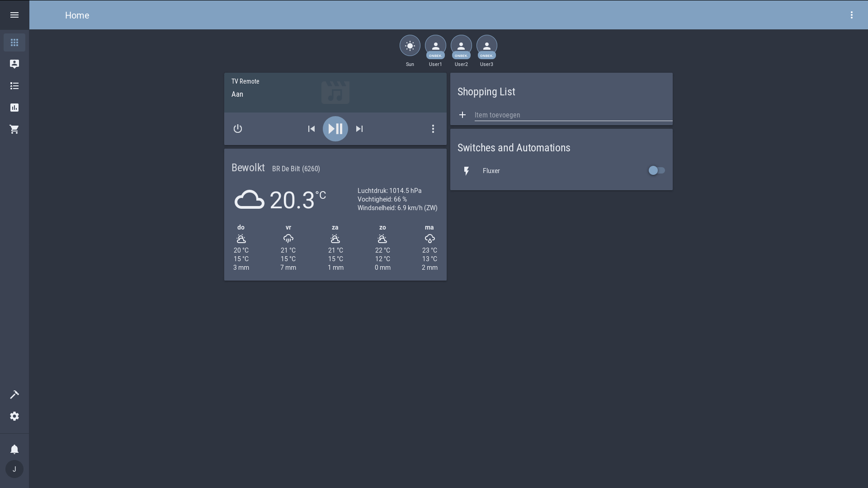Open the Overview dashboard icon in sidebar

coord(14,42)
